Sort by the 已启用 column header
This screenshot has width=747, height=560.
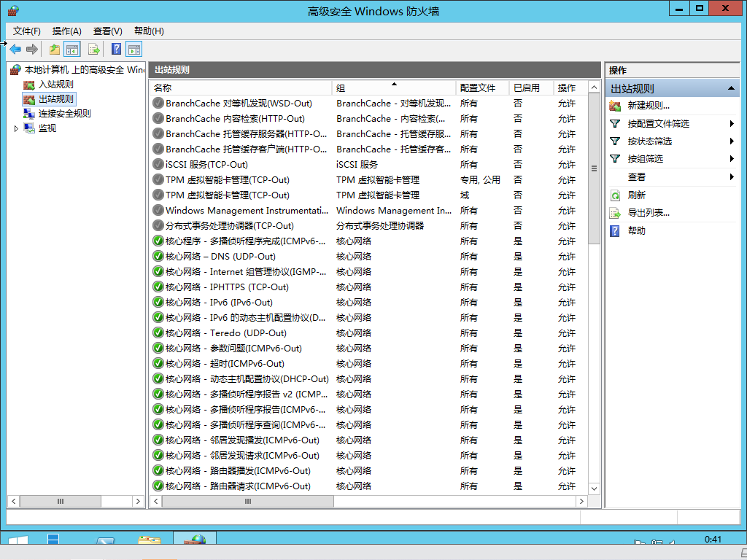pos(531,88)
